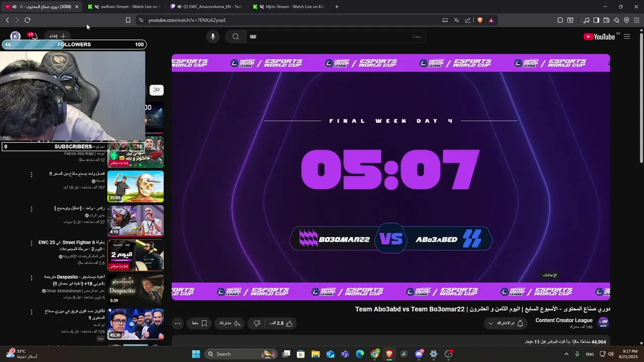Open a new browser tab with plus

click(x=337, y=7)
